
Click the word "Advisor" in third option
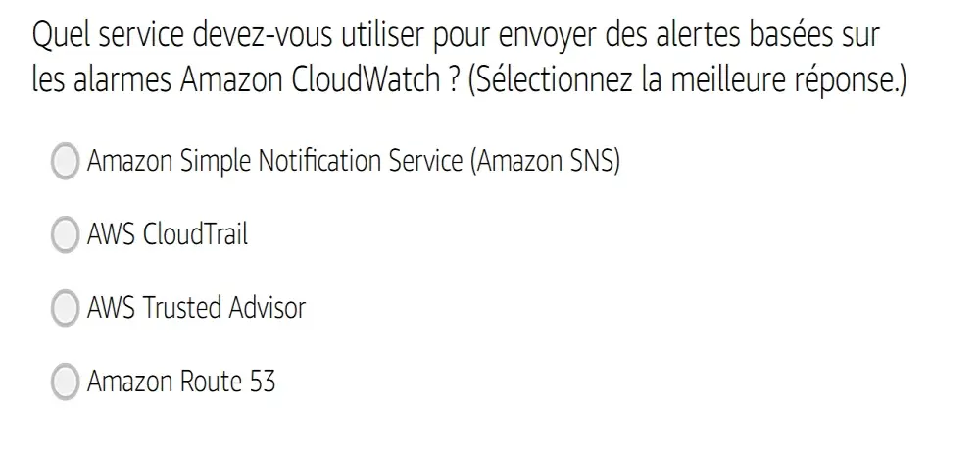267,308
